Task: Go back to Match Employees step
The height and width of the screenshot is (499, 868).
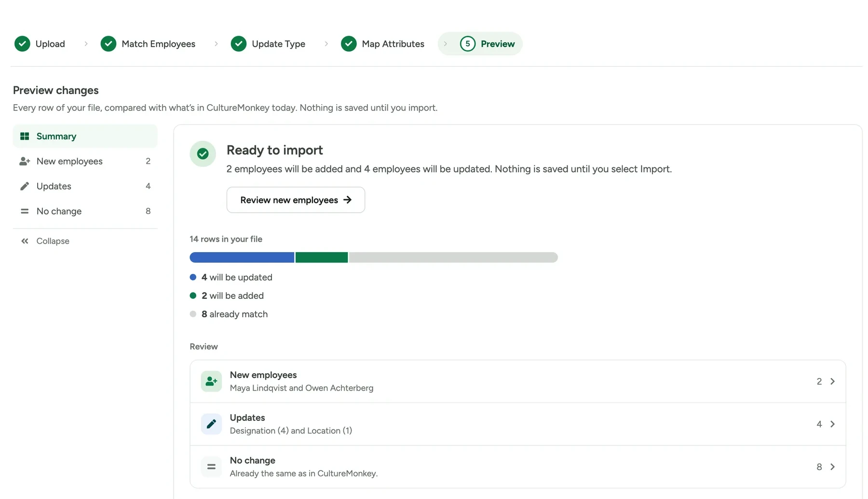Action: (x=148, y=44)
